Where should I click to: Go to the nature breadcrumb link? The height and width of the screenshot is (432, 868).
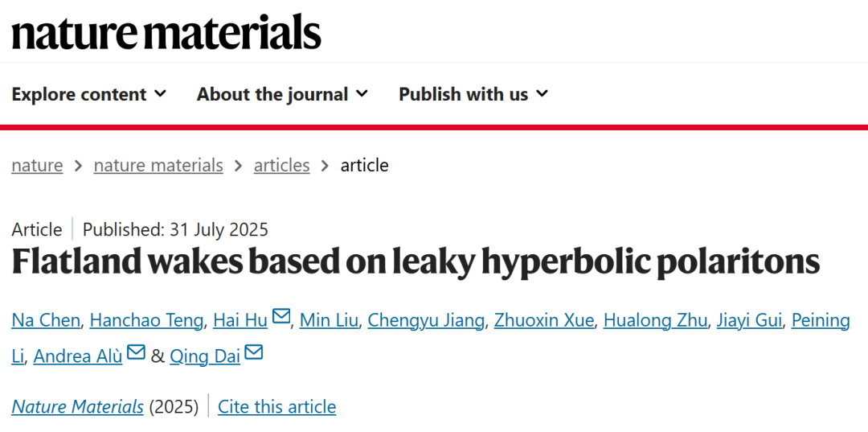click(37, 165)
